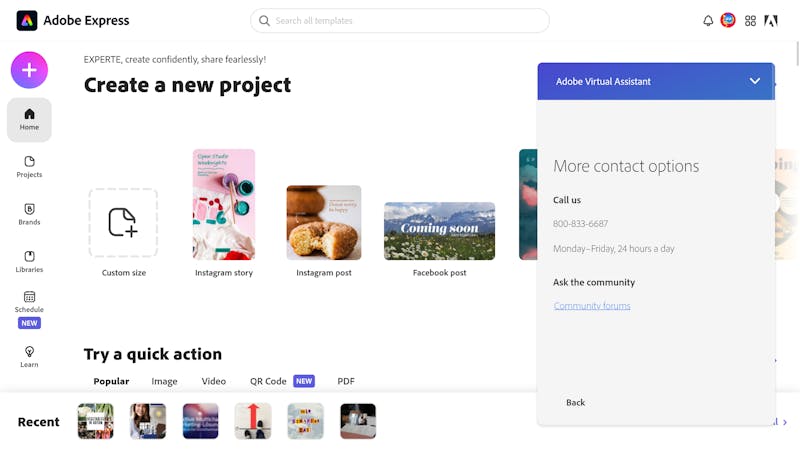Viewport: 800px width, 450px height.
Task: Click the purple plus create button
Action: tap(29, 70)
